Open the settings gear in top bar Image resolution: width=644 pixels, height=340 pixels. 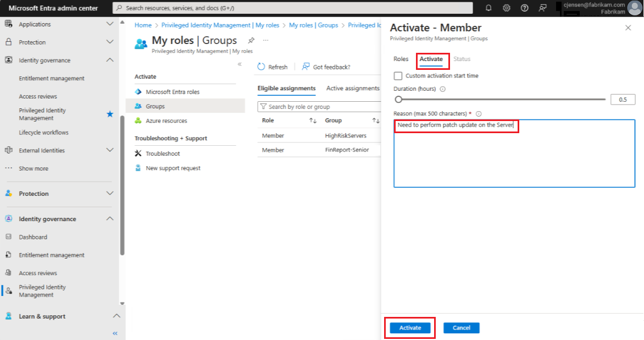[507, 8]
